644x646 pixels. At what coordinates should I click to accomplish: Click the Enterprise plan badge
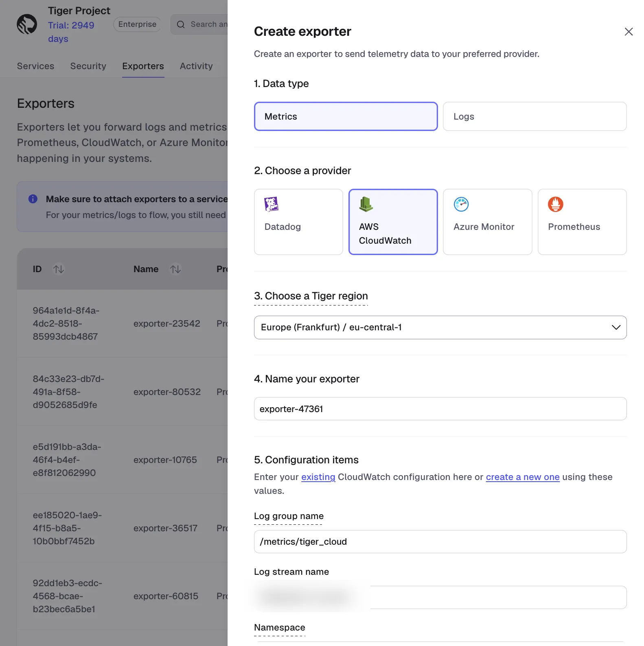(137, 24)
